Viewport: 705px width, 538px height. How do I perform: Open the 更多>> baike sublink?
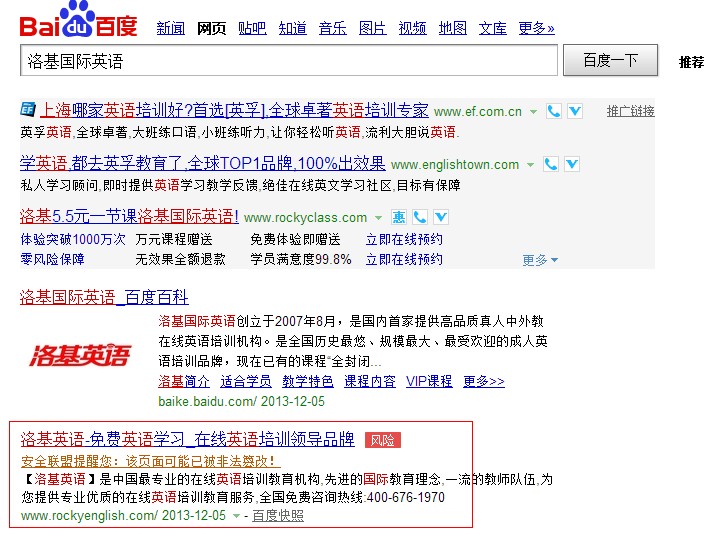click(484, 382)
